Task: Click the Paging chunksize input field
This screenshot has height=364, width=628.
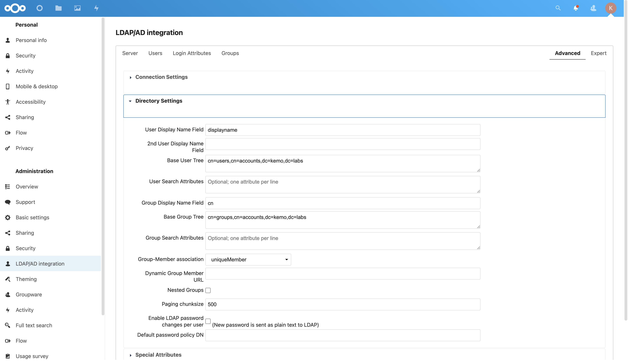Action: coord(343,304)
